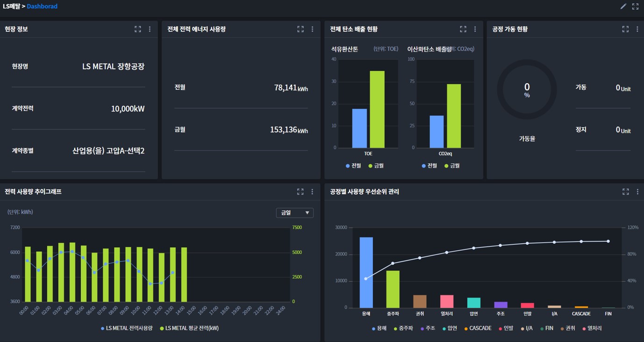Toggle the 용해 legend item in Pareto chart
The height and width of the screenshot is (342, 644).
(380, 328)
